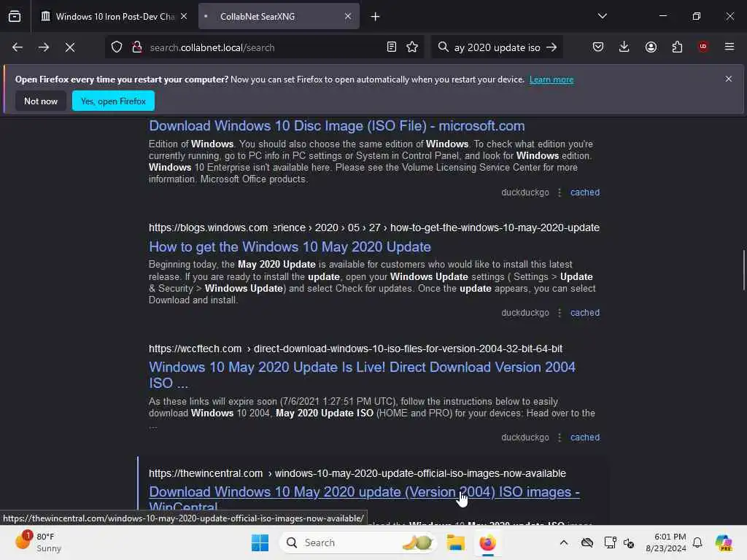The width and height of the screenshot is (747, 560).
Task: Click the https://wccftech.com URL text
Action: pos(195,349)
